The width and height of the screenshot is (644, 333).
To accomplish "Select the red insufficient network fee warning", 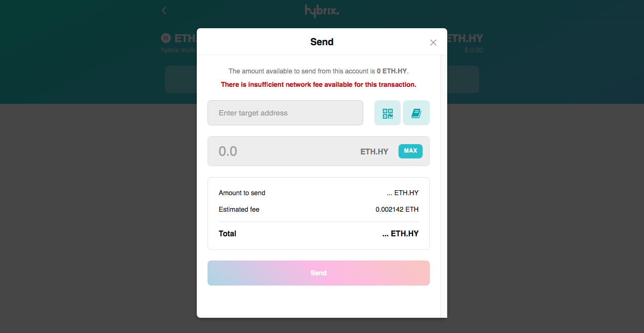I will tap(318, 85).
